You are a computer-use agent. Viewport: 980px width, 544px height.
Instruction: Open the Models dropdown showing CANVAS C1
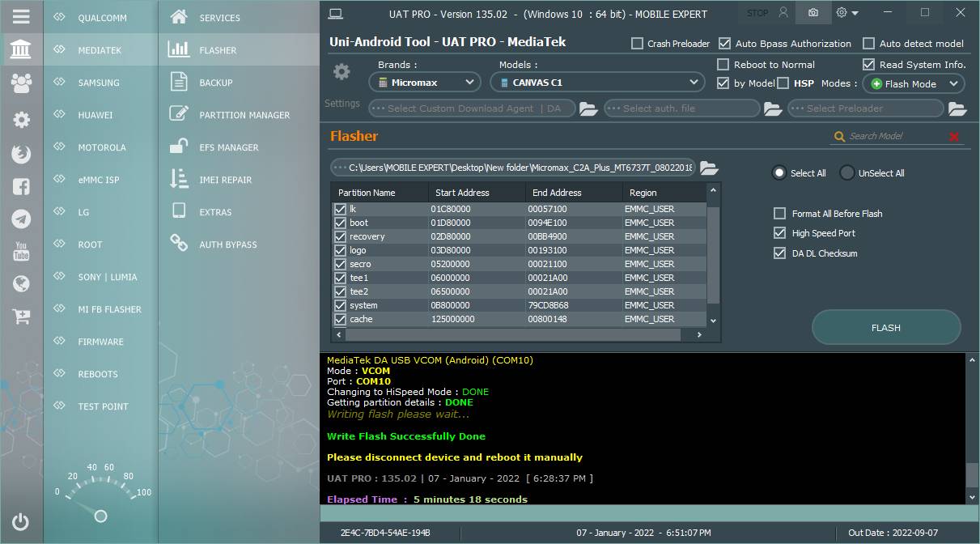(597, 82)
